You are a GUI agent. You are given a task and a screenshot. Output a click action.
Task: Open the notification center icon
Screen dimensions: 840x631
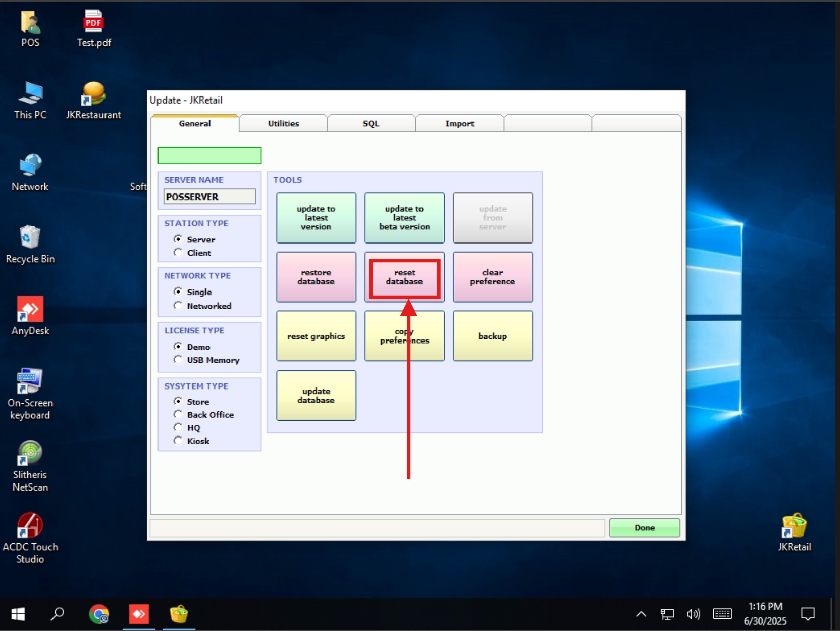pos(808,614)
